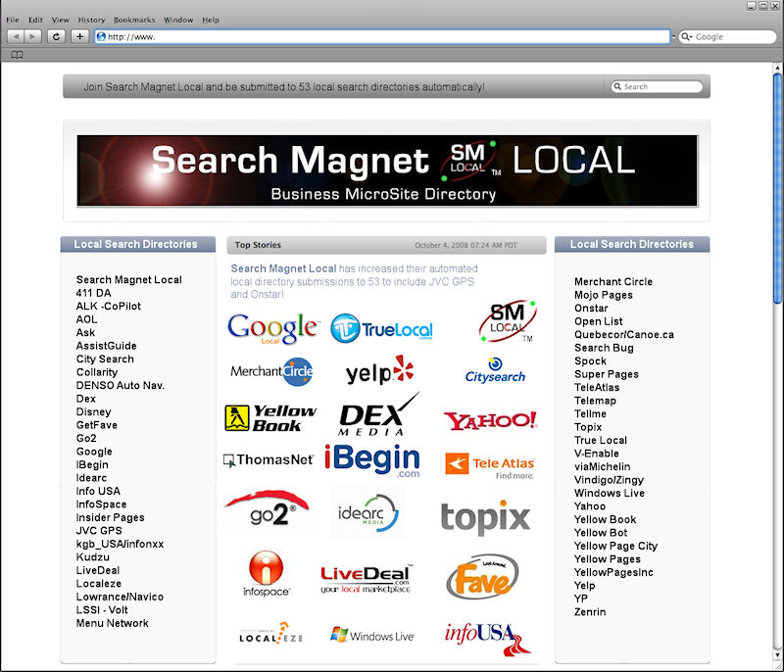
Task: Click the globe icon in the address bar
Action: [101, 36]
